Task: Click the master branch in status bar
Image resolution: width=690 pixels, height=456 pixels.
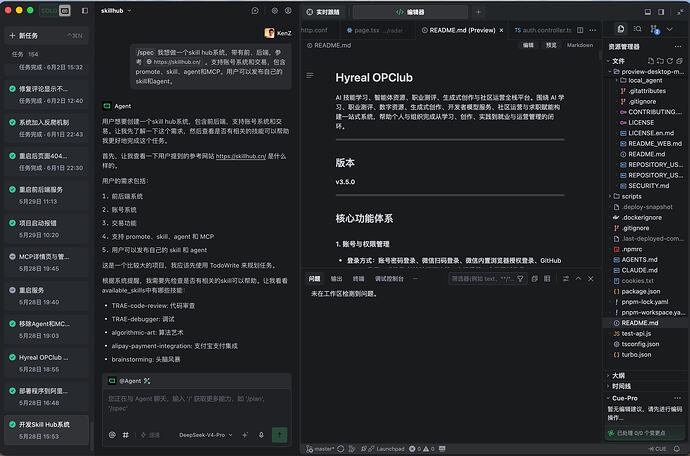Action: (320, 449)
